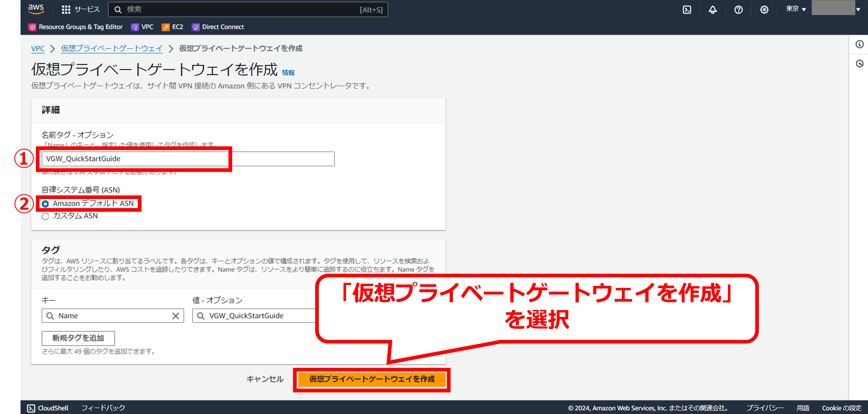
Task: Clear the Name tag key with X
Action: point(175,316)
